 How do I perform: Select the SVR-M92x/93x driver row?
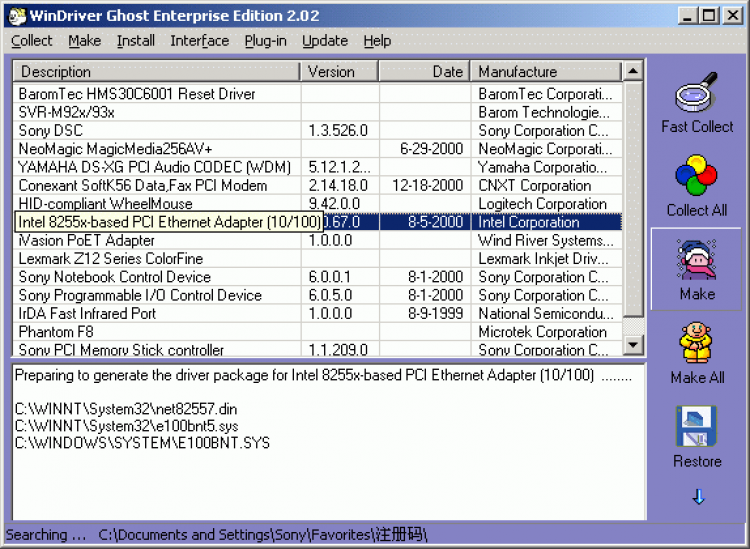point(318,112)
